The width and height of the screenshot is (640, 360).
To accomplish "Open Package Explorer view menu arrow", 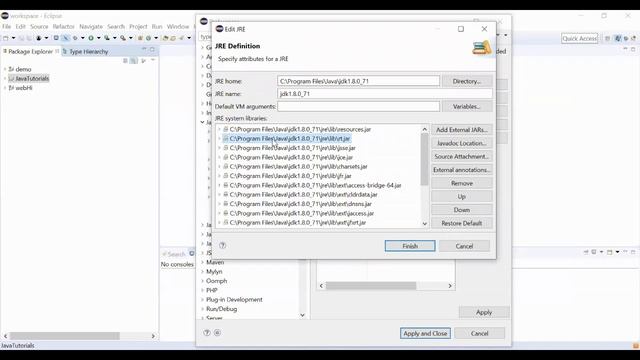I will [x=153, y=60].
